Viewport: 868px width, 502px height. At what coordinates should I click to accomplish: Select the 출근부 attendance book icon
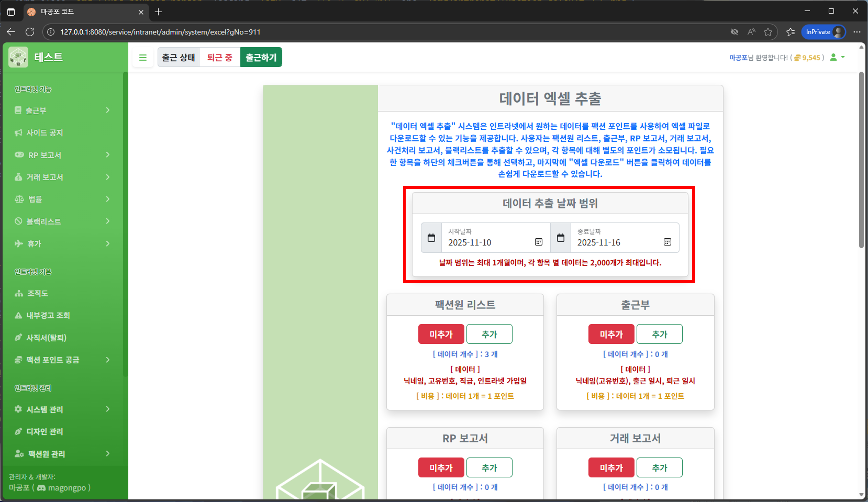[18, 110]
